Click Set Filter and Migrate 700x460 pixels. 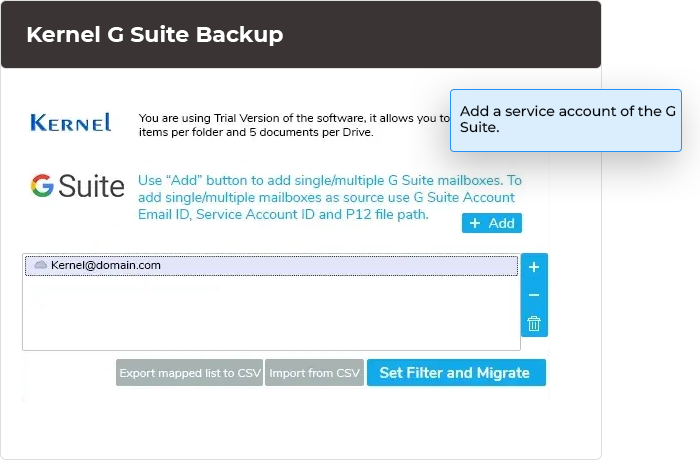tap(456, 372)
